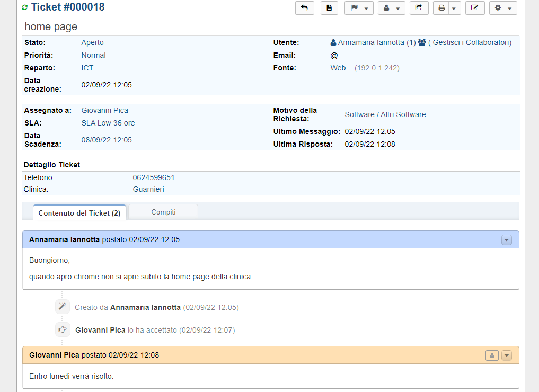
Task: Expand options on Annamaria Iannotta's message
Action: point(507,240)
